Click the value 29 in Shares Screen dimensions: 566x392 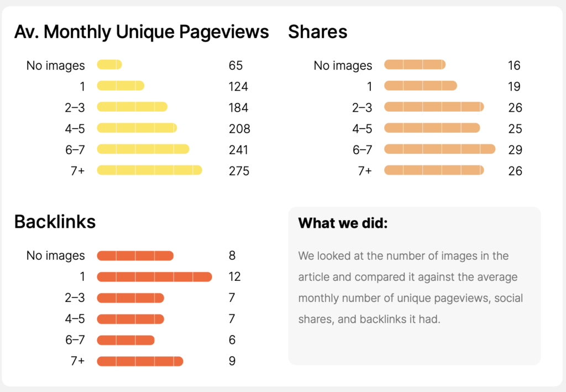(515, 150)
